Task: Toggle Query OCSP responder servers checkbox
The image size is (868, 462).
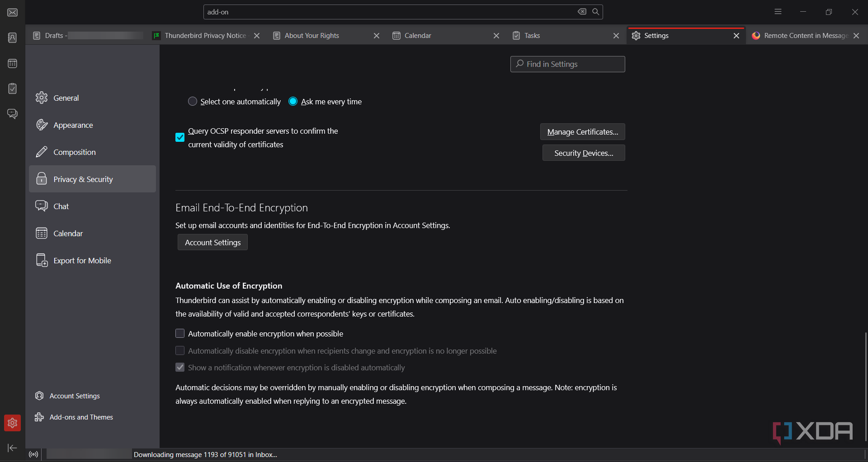Action: pyautogui.click(x=180, y=137)
